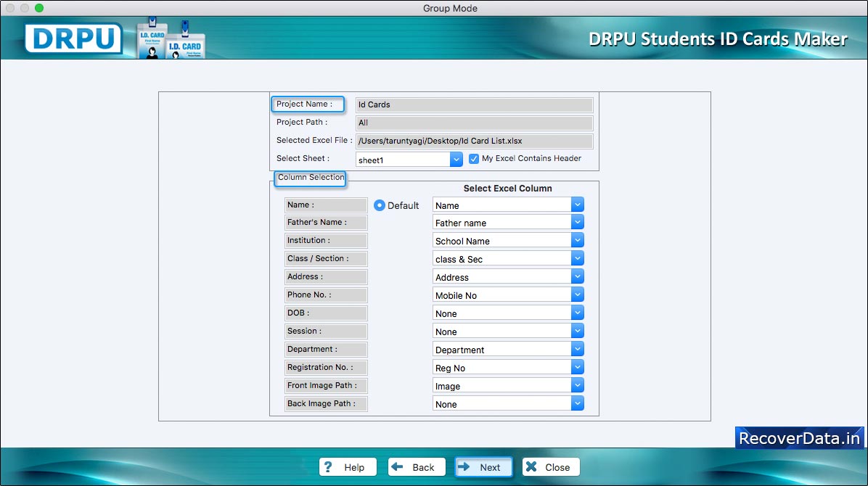The image size is (868, 486).
Task: Click the Institution label box
Action: (326, 241)
